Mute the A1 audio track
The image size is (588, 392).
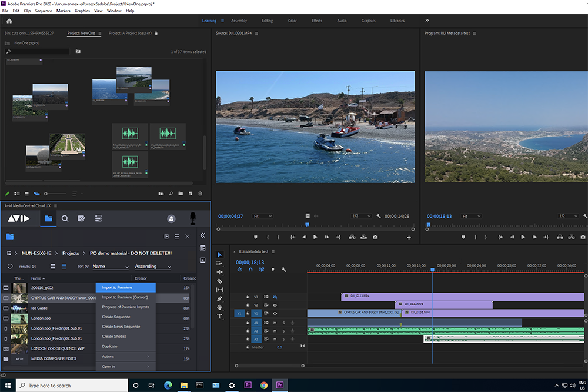click(274, 322)
